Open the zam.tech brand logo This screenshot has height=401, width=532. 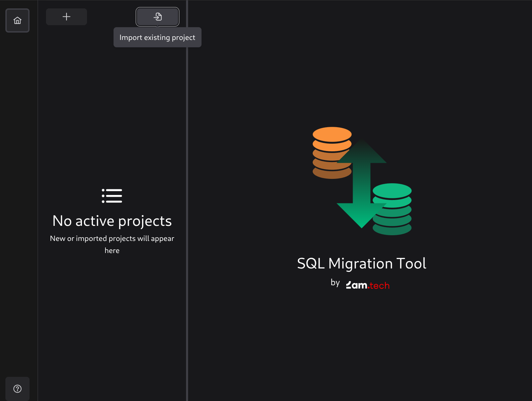[x=368, y=285]
